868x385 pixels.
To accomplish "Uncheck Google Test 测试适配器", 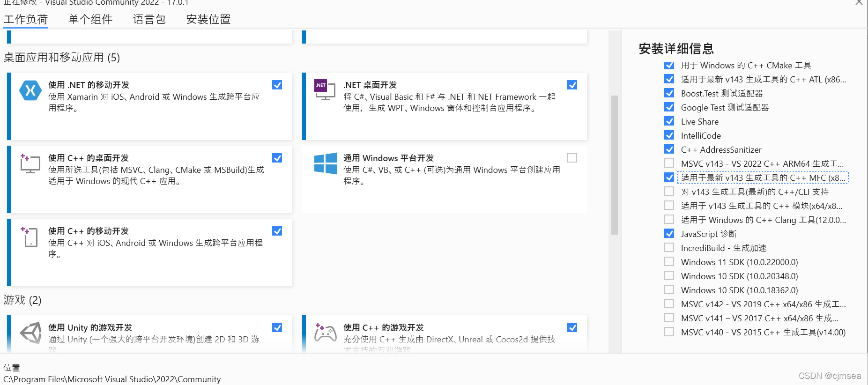I will pos(669,107).
